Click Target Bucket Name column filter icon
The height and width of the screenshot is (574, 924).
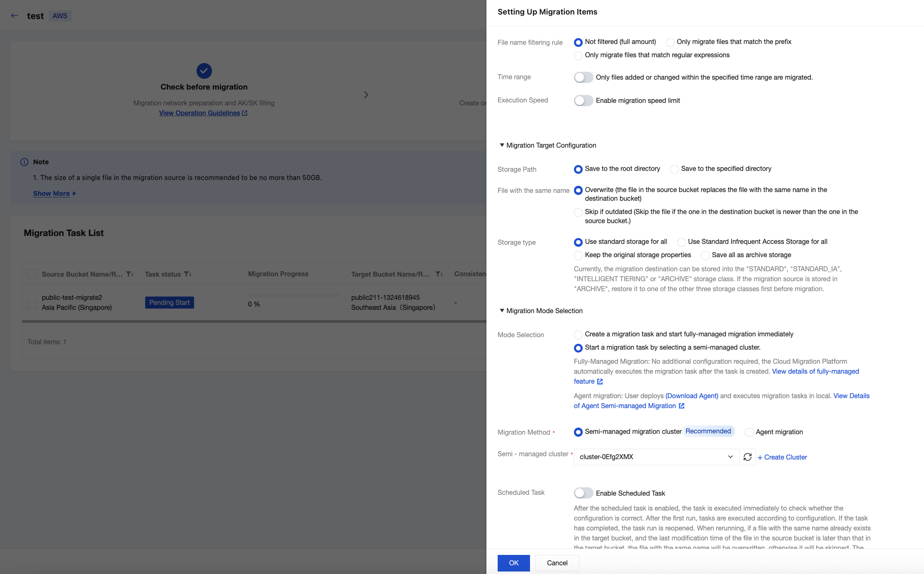(439, 274)
